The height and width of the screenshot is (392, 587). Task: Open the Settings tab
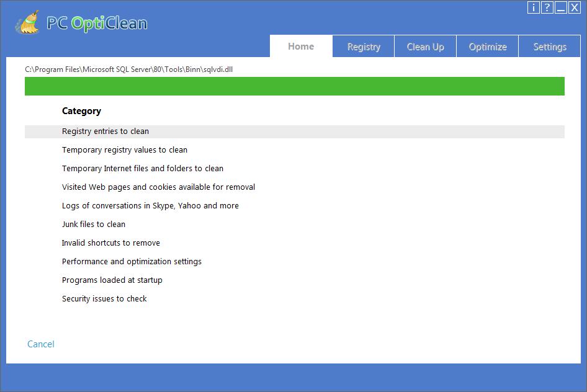click(550, 47)
